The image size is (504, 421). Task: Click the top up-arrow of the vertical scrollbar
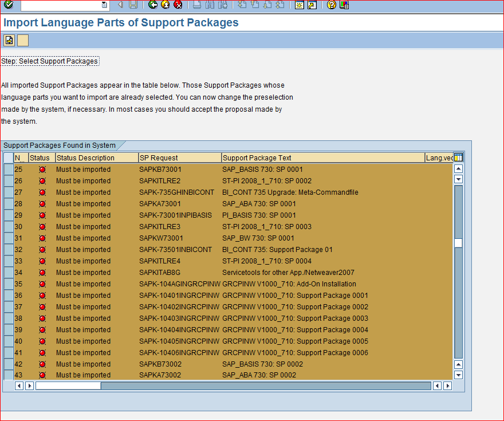[x=458, y=168]
